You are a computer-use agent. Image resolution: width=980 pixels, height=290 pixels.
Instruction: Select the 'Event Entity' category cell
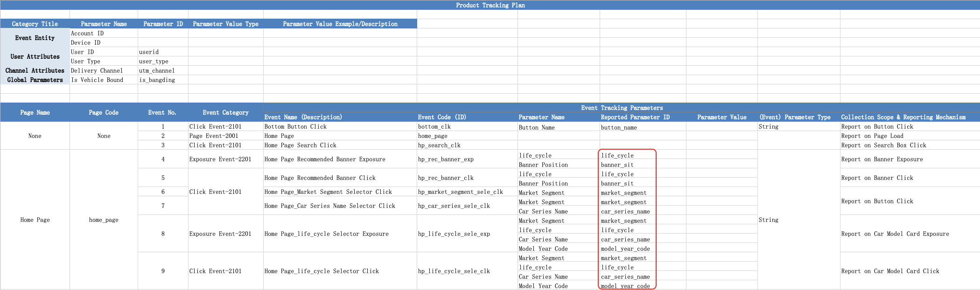tap(35, 38)
